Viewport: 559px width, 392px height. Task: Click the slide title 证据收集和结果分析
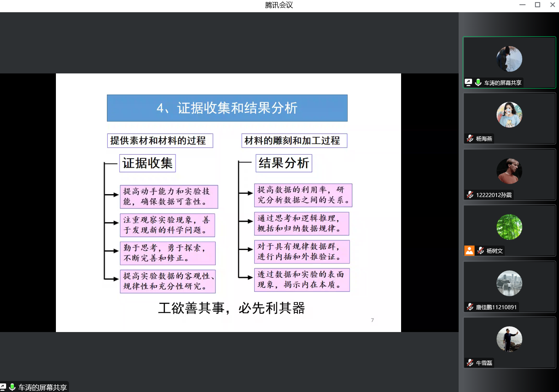coord(227,108)
